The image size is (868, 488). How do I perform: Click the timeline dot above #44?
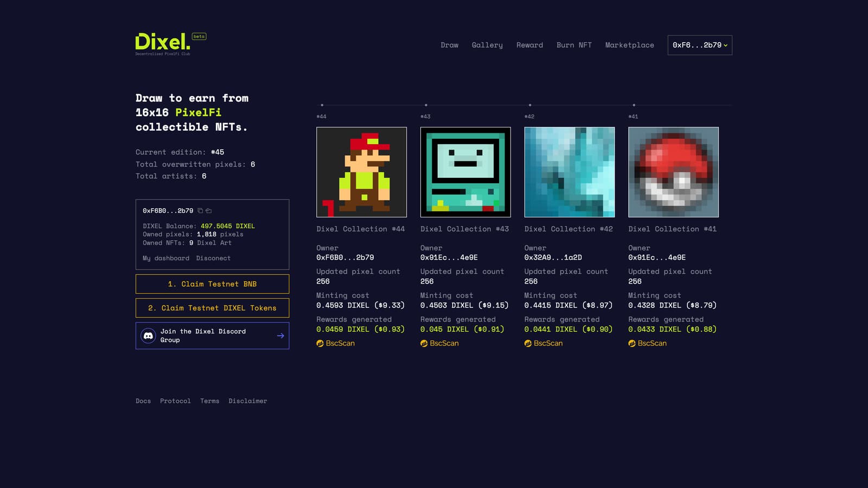tap(322, 105)
